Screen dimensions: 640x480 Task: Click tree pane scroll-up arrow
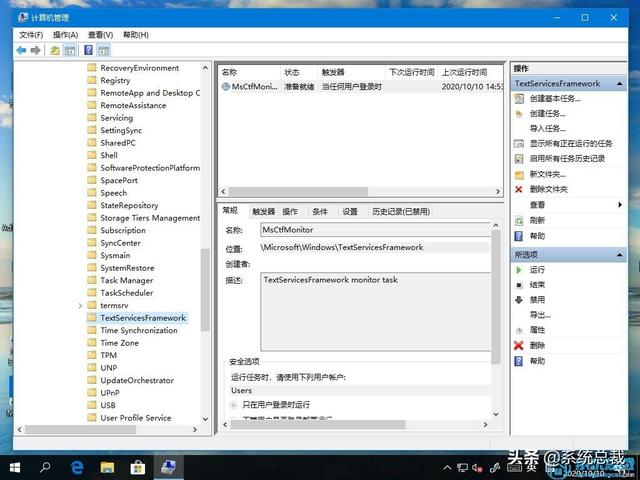tap(205, 68)
